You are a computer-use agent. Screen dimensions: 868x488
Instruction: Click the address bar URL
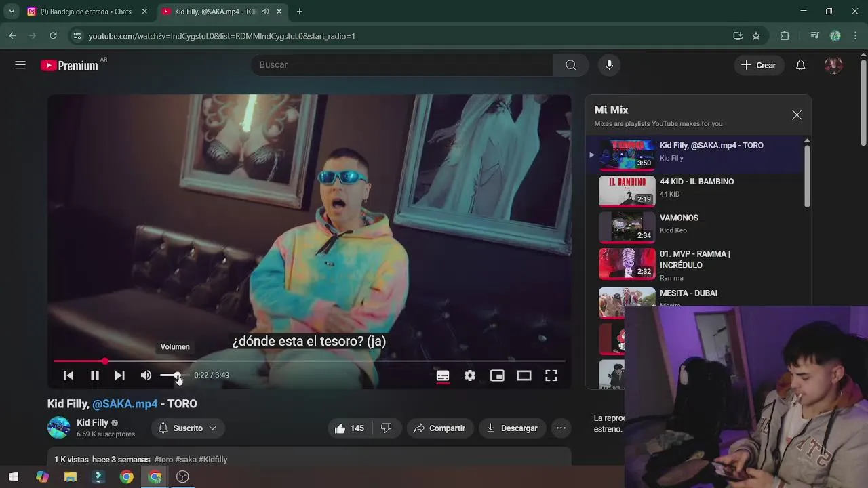click(222, 36)
